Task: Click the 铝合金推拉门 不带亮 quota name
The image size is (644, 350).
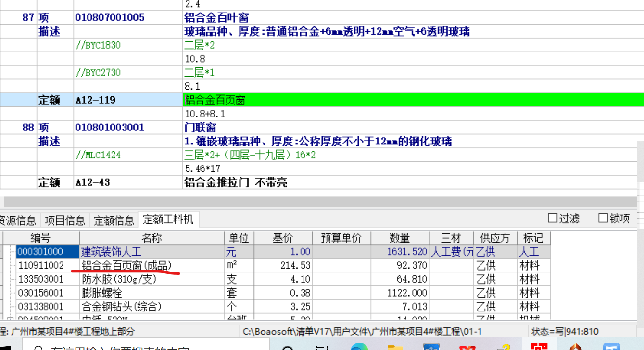Action: pyautogui.click(x=236, y=183)
